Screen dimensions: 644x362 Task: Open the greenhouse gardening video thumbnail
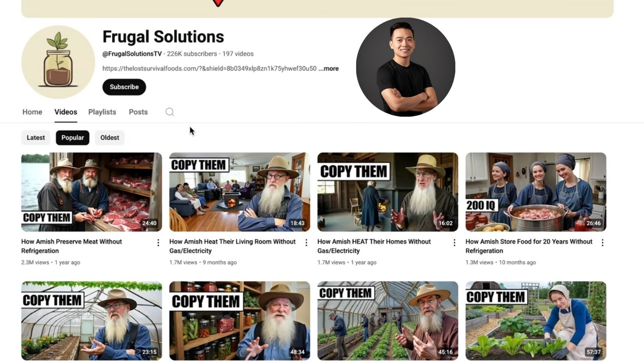[91, 321]
